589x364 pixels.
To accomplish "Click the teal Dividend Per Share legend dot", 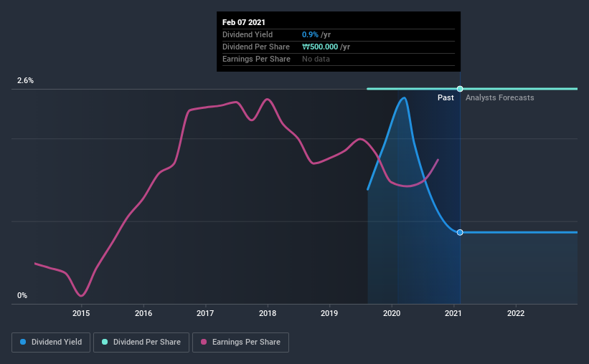I will pos(105,342).
